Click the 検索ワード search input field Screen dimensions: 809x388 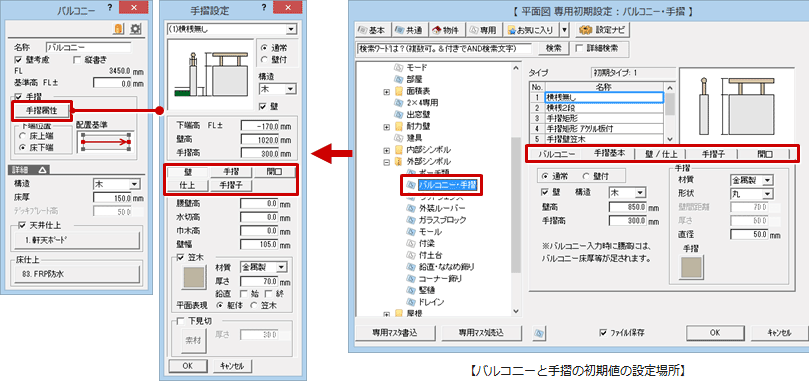[x=444, y=48]
